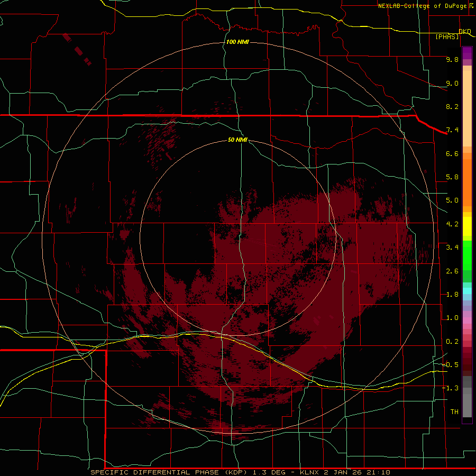Click the 5.8 value on the color scale
The width and height of the screenshot is (476, 476).
[452, 177]
